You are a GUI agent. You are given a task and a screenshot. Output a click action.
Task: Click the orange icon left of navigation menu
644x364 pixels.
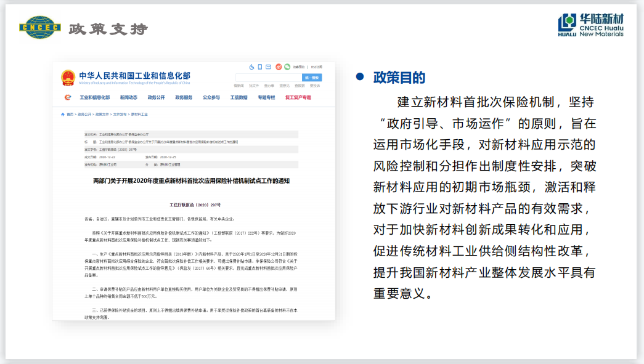[x=68, y=97]
